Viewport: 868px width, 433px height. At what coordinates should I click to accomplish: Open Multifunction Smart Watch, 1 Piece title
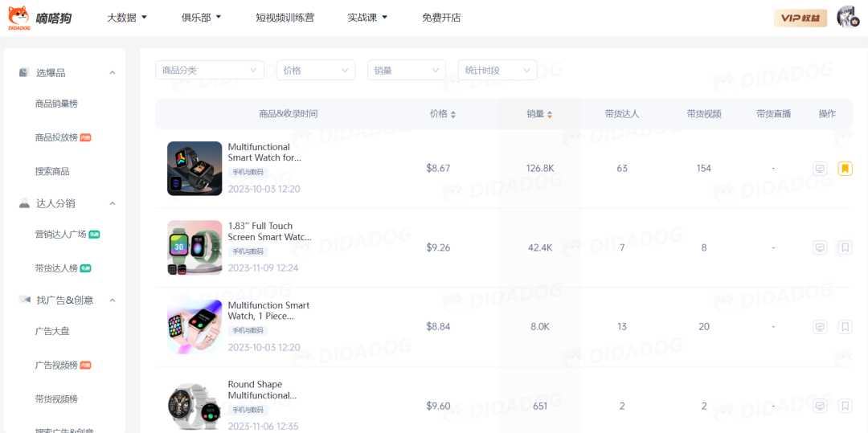(268, 311)
